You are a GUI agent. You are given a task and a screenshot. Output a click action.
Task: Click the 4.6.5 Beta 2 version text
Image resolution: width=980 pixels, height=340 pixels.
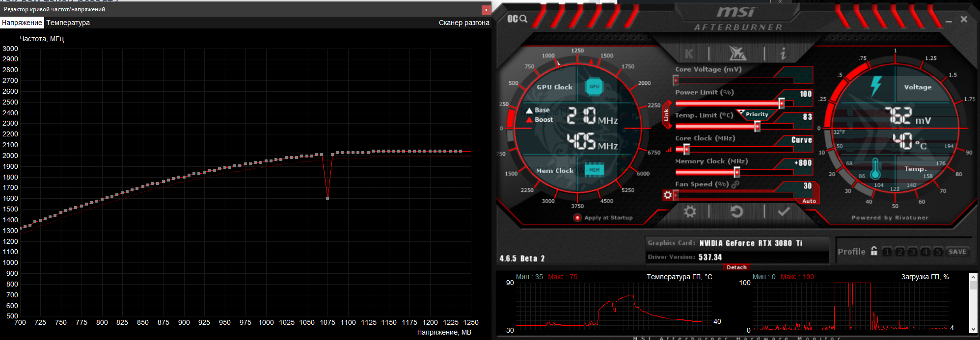coord(522,259)
